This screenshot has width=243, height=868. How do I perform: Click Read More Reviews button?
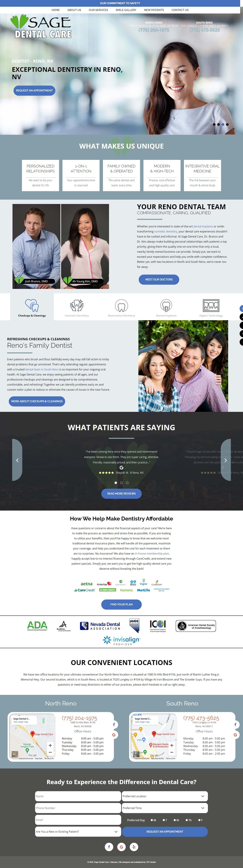(x=122, y=494)
